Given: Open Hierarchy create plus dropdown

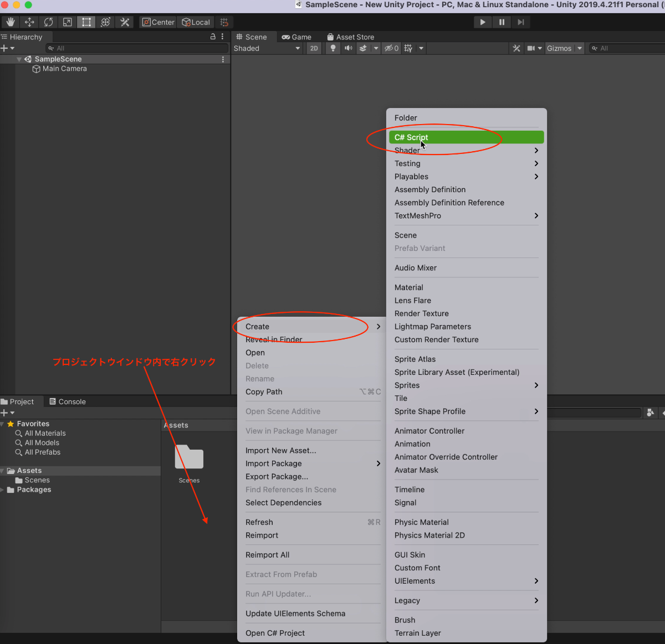Looking at the screenshot, I should (x=7, y=48).
